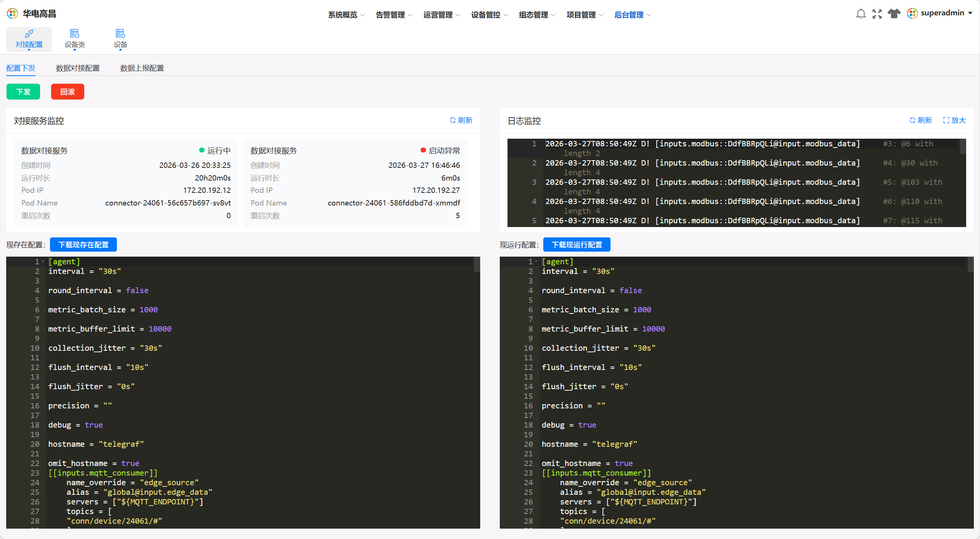The width and height of the screenshot is (980, 539).
Task: Click the superadmin avatar icon
Action: point(912,13)
